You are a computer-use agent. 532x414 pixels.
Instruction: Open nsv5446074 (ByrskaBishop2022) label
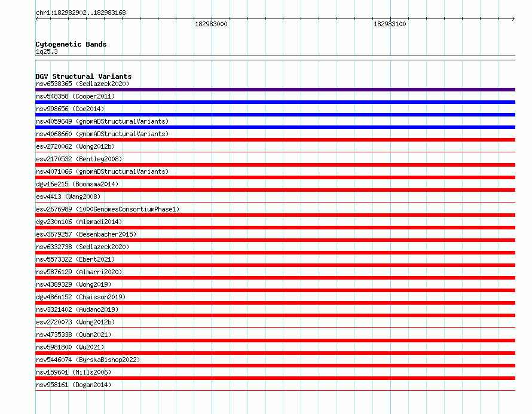coord(88,360)
